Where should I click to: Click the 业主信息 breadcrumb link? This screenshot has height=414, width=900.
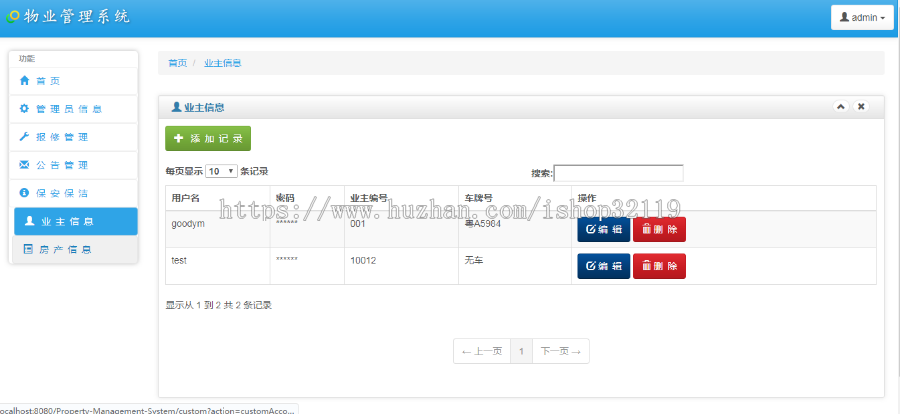[x=223, y=63]
